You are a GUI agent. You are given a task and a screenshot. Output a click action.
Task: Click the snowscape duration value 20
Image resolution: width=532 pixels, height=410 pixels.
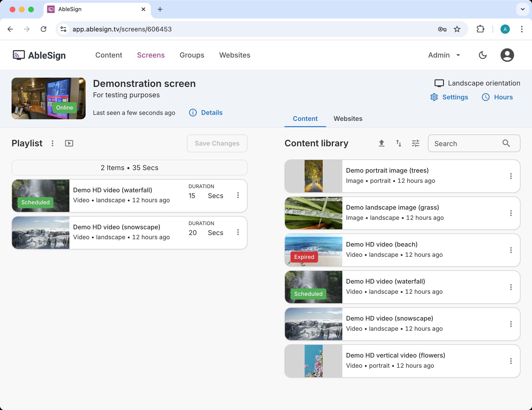(x=193, y=233)
